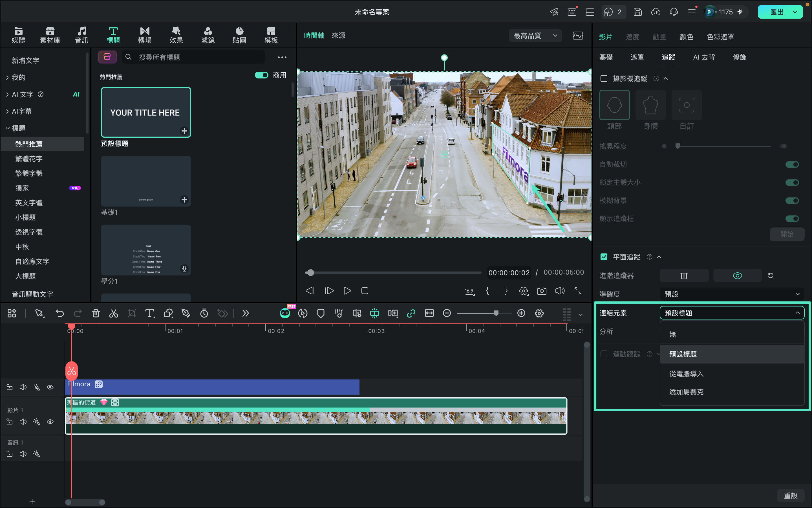Open the 濾鏡 filters panel
Screen dimensions: 812x508
(x=208, y=35)
